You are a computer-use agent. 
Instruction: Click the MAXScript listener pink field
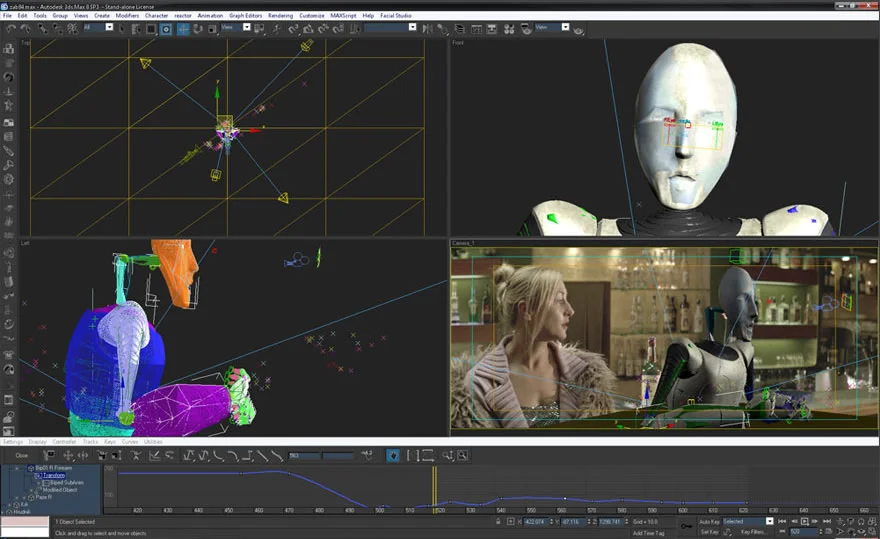(25, 520)
